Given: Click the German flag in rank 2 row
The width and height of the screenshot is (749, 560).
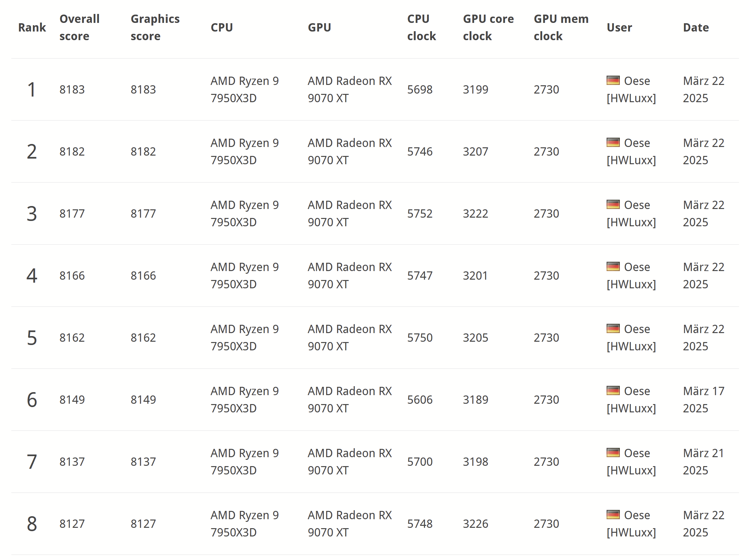Looking at the screenshot, I should (613, 142).
